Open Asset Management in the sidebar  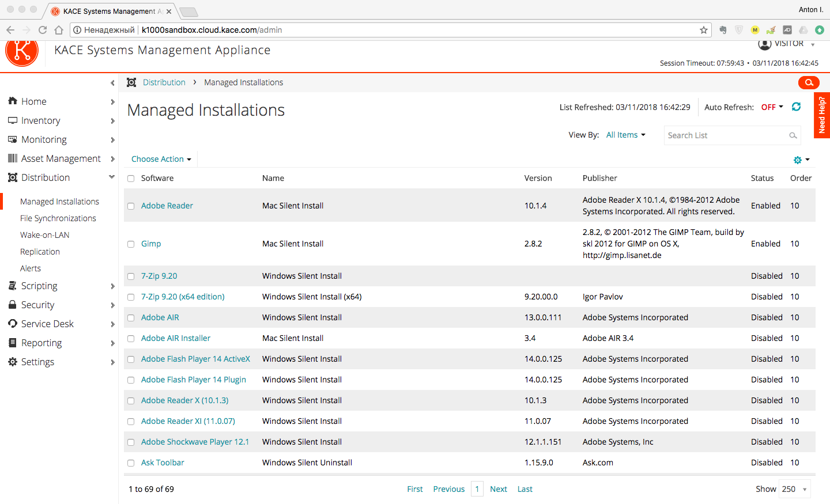click(x=61, y=158)
